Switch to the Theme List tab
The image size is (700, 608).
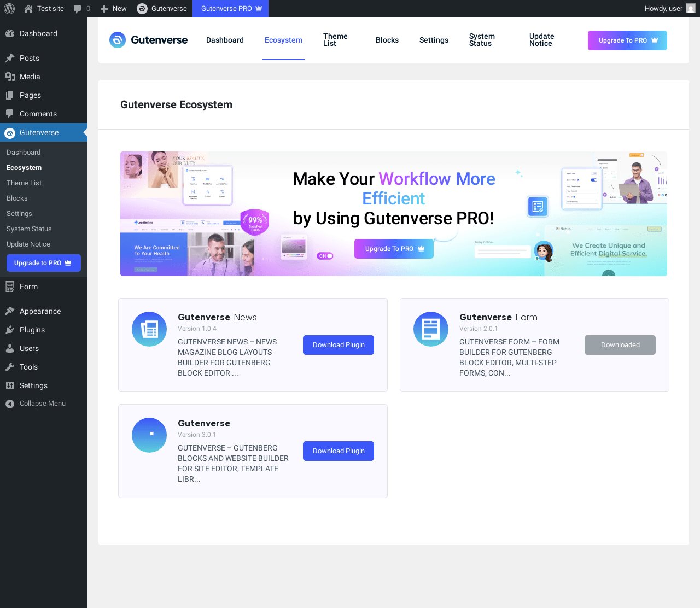point(335,40)
